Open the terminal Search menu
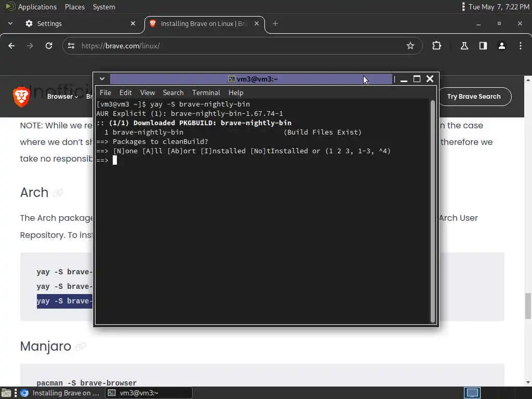The image size is (532, 399). [x=173, y=92]
